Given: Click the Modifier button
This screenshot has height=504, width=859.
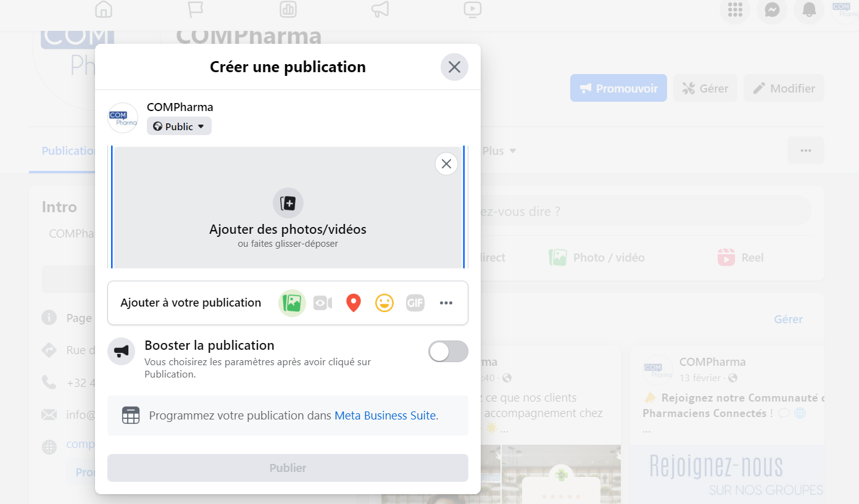Looking at the screenshot, I should 784,88.
